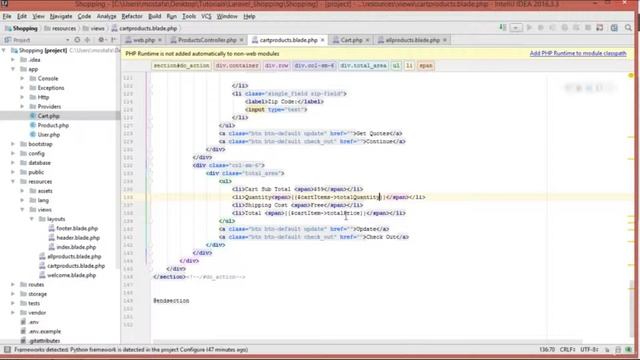This screenshot has width=640, height=360.
Task: Close the ProductsController.php tab
Action: [x=242, y=40]
